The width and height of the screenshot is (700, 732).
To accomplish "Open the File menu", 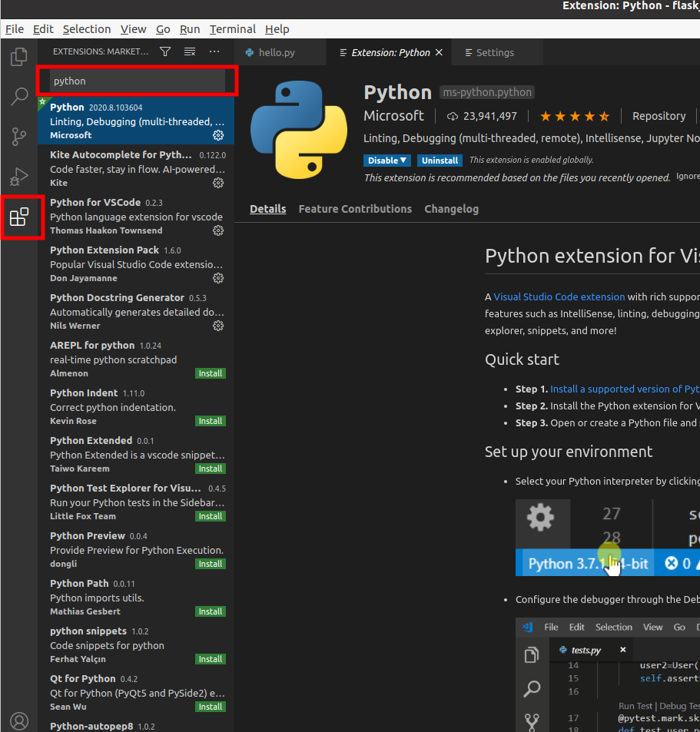I will [x=15, y=29].
